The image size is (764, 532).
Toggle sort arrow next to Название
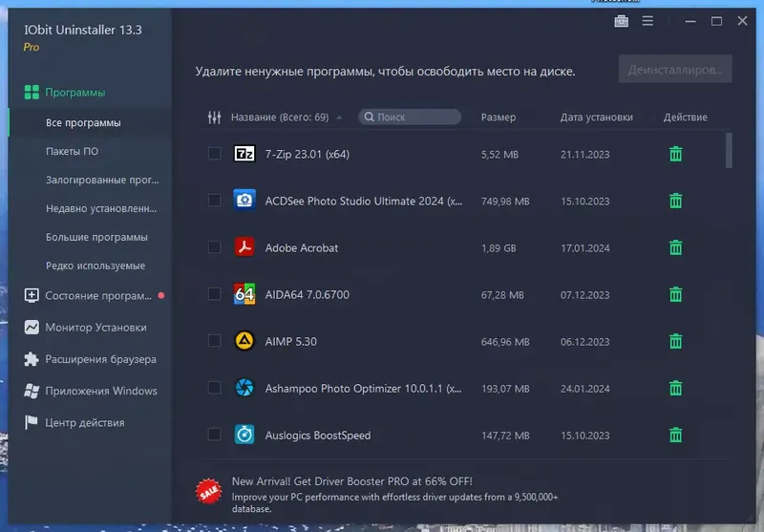coord(339,117)
